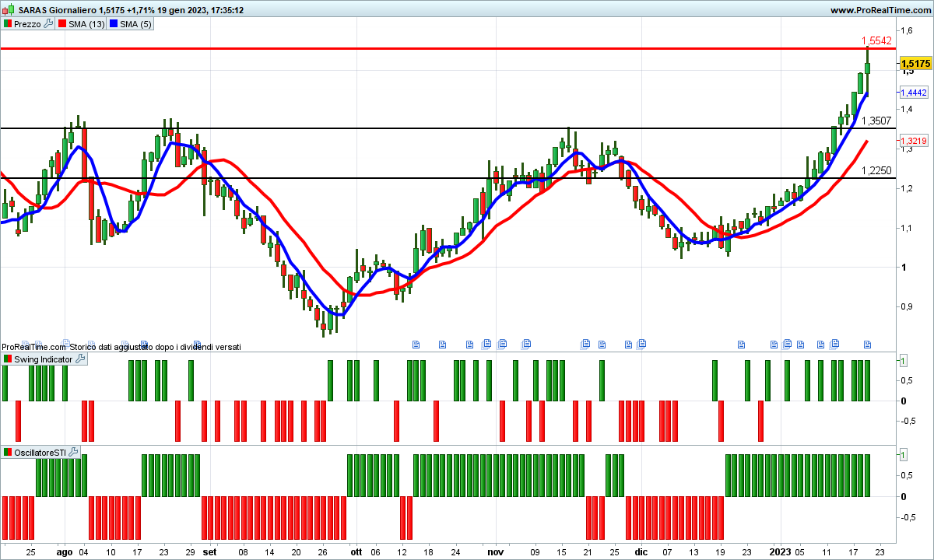Click the '2023' year label on time axis
Viewport: 934px width, 560px height.
click(781, 552)
